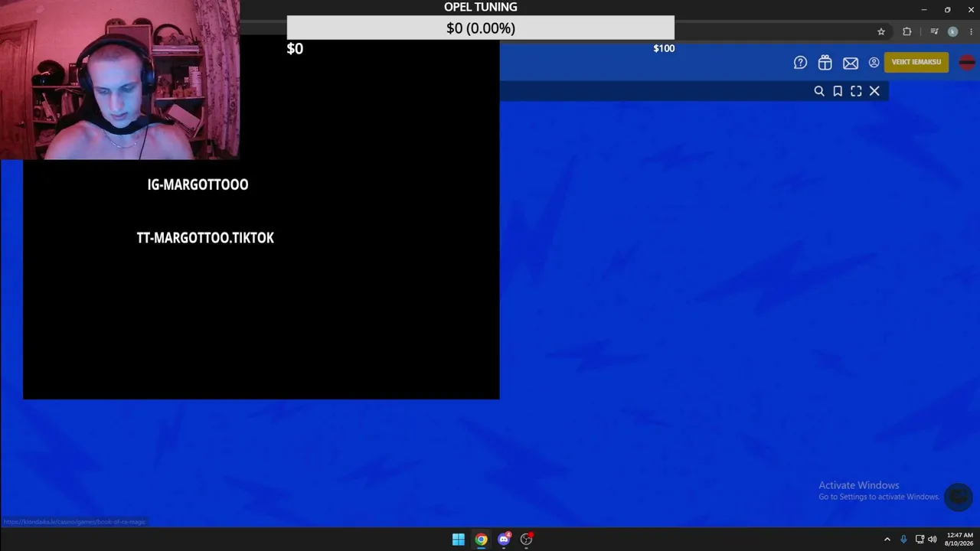Click the OPEL TUNING goal title
Viewport: 980px width, 551px height.
[481, 7]
